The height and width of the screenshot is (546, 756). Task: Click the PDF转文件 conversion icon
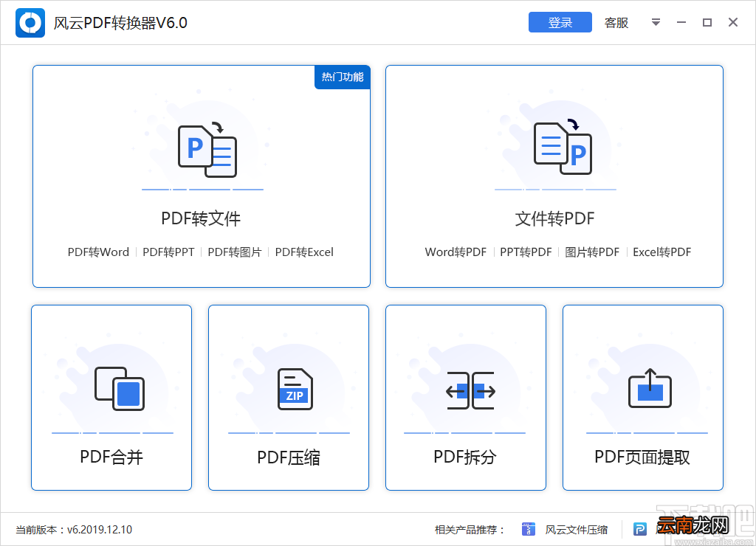[x=207, y=149]
